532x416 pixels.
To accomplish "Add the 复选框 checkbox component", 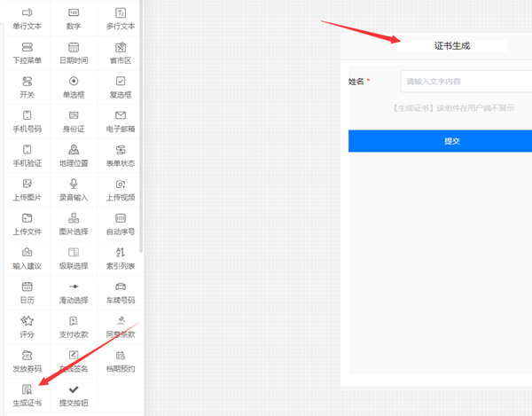I will [121, 88].
